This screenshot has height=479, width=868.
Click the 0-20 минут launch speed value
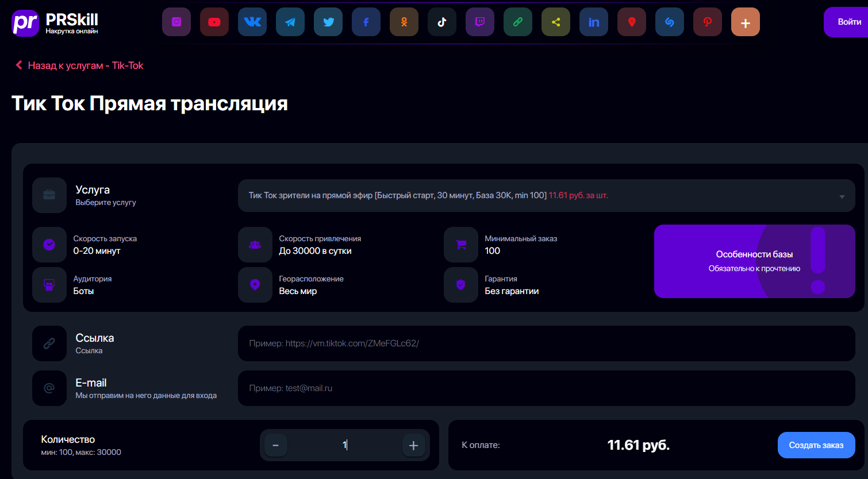[x=97, y=251]
